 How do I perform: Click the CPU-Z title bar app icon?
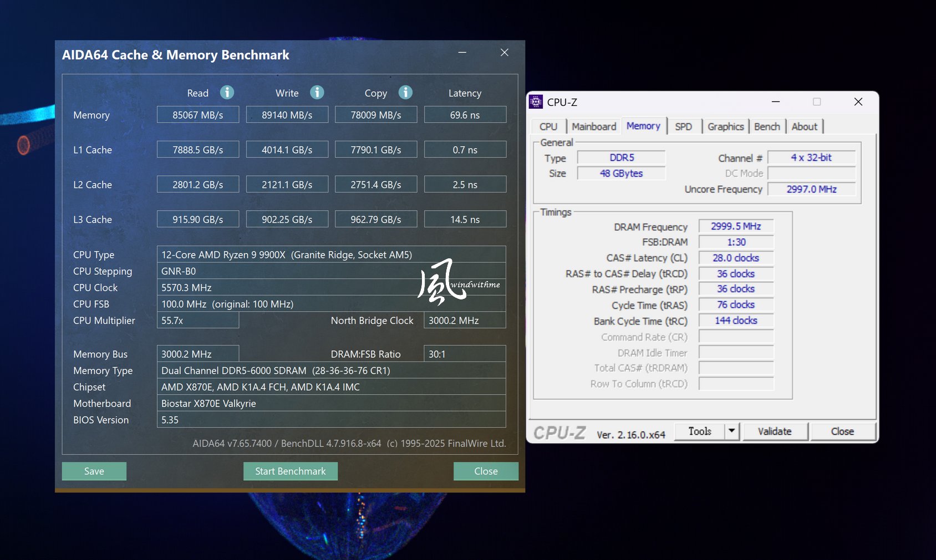coord(536,102)
